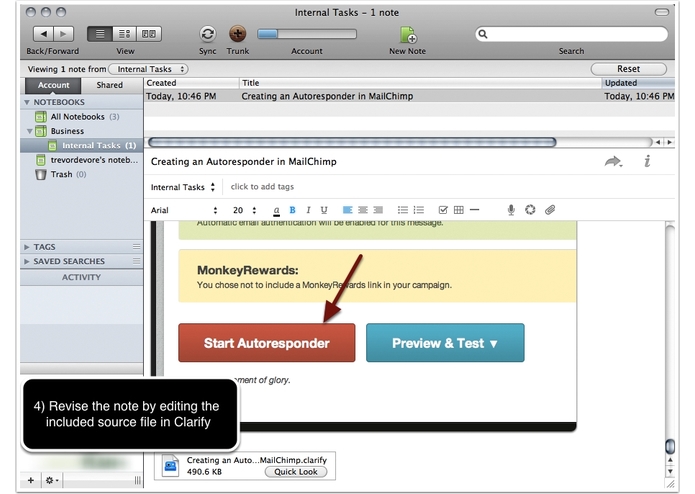Toggle bold formatting
695x494 pixels.
click(x=292, y=210)
